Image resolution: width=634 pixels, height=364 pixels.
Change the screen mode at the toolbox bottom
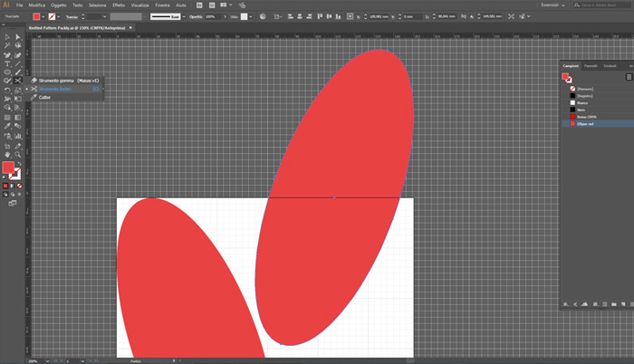[13, 204]
